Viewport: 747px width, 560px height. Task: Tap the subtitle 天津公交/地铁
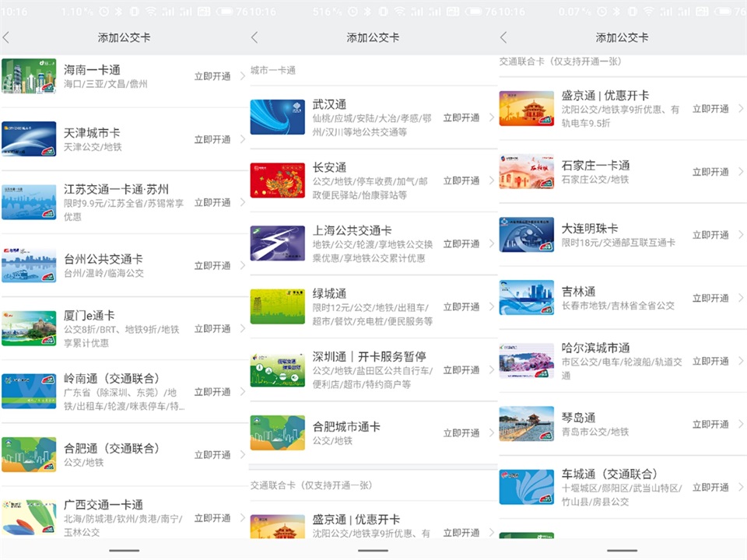click(93, 147)
